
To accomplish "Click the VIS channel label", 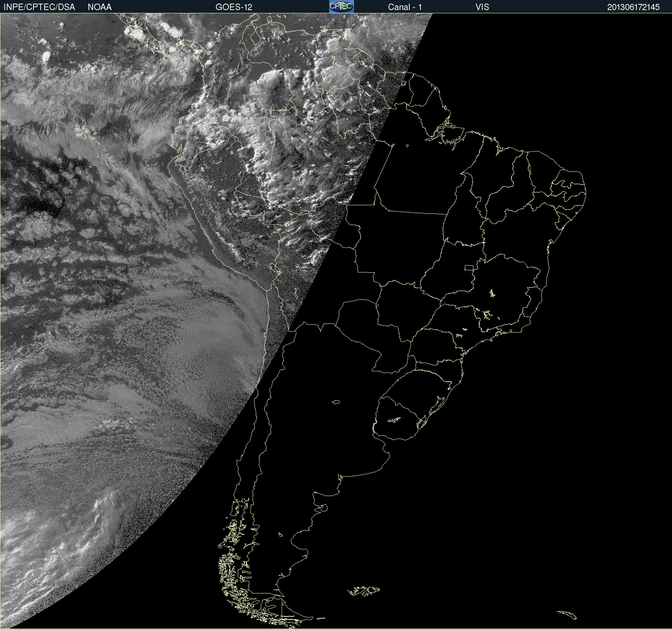I will (482, 7).
